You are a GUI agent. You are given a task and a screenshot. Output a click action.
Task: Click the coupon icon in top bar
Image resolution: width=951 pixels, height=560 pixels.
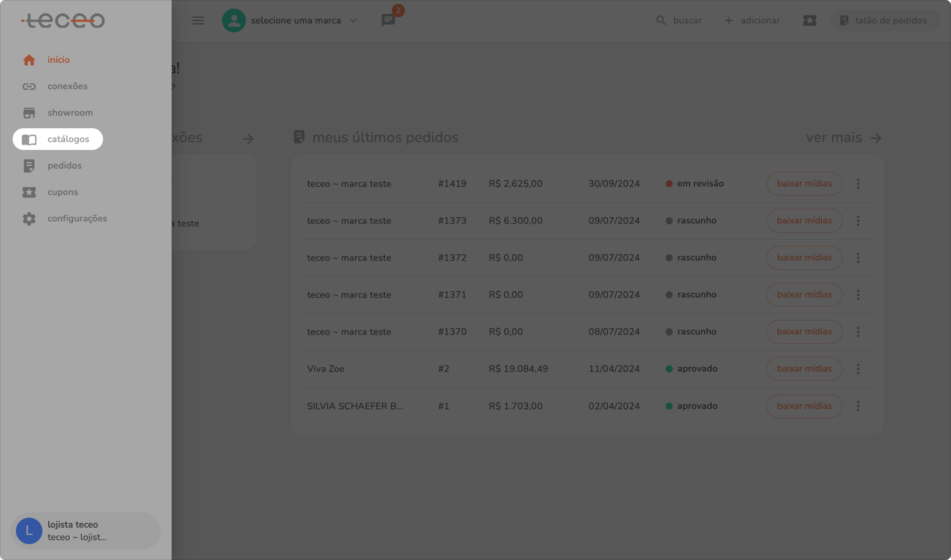click(x=810, y=21)
